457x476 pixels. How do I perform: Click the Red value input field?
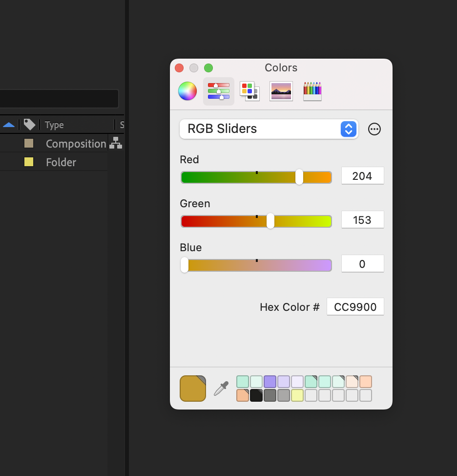click(362, 175)
